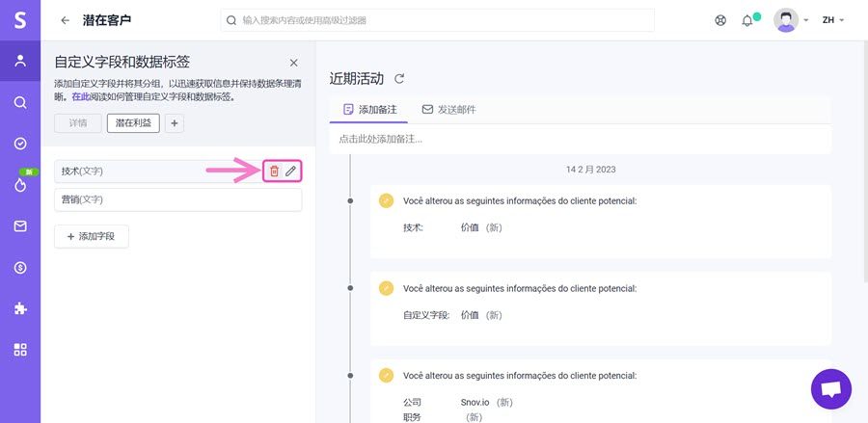Open the flame warm-up icon in sidebar

20,185
